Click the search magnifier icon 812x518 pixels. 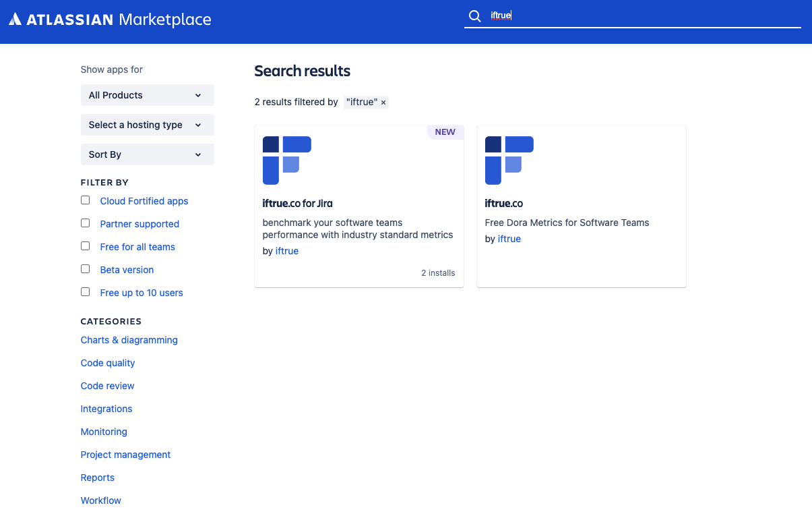pyautogui.click(x=474, y=16)
